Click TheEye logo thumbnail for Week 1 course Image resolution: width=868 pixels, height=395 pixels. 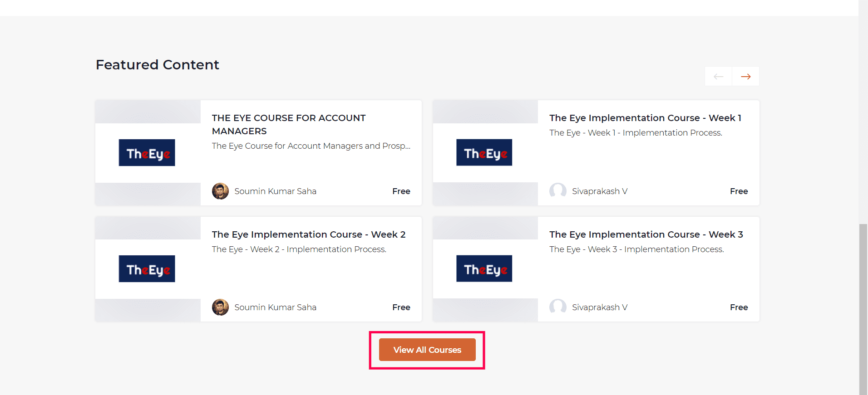pos(484,153)
